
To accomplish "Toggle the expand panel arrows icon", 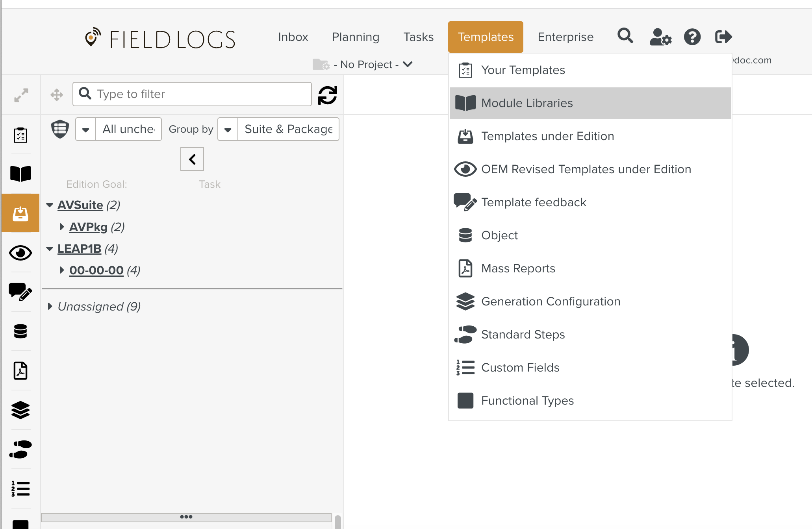I will coord(21,95).
